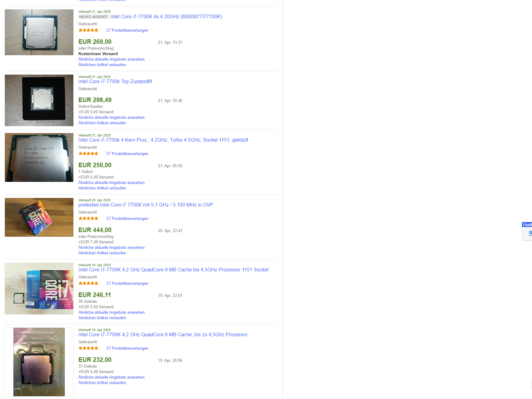Click the bottom CPU-in-tray photo thumbnail
532x399 pixels.
[x=39, y=362]
